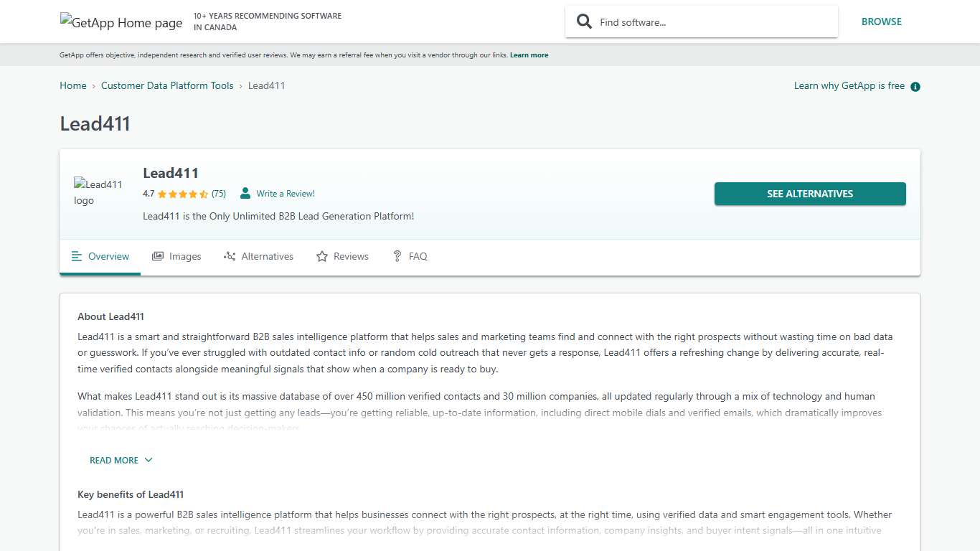This screenshot has height=551, width=980.
Task: Click the Alternatives tab nodes icon
Action: [x=230, y=256]
